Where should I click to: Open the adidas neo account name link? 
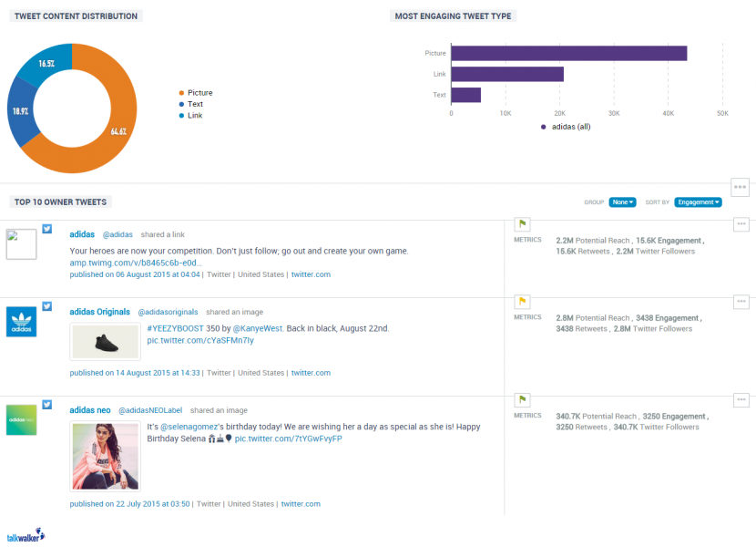(90, 410)
